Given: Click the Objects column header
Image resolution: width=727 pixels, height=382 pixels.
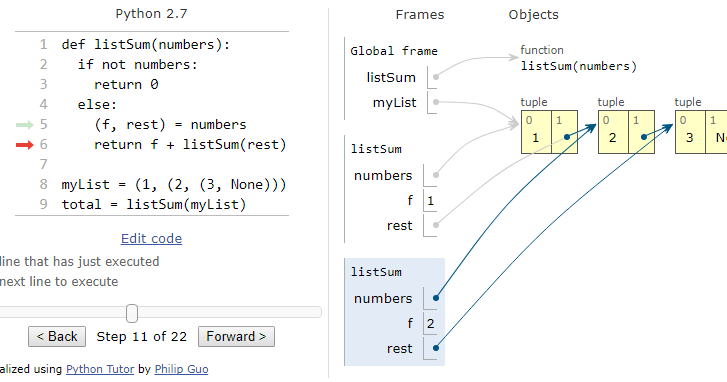Looking at the screenshot, I should coord(533,15).
